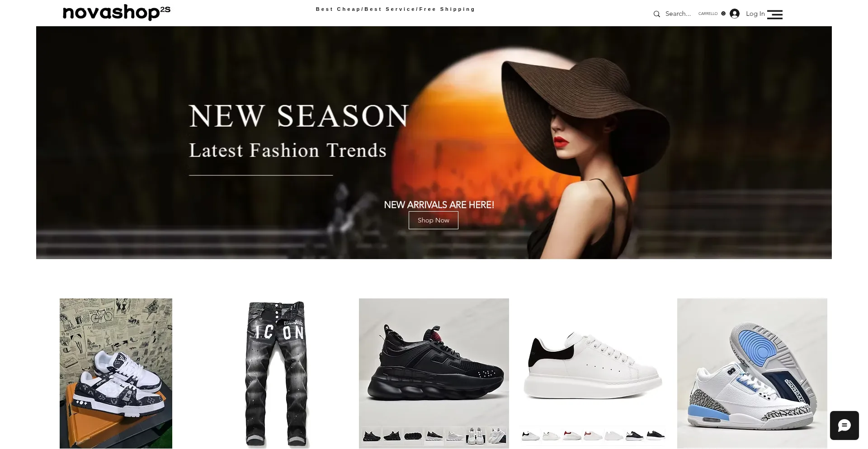Open the LV monogram sneakers product
This screenshot has height=449, width=868.
click(x=116, y=373)
